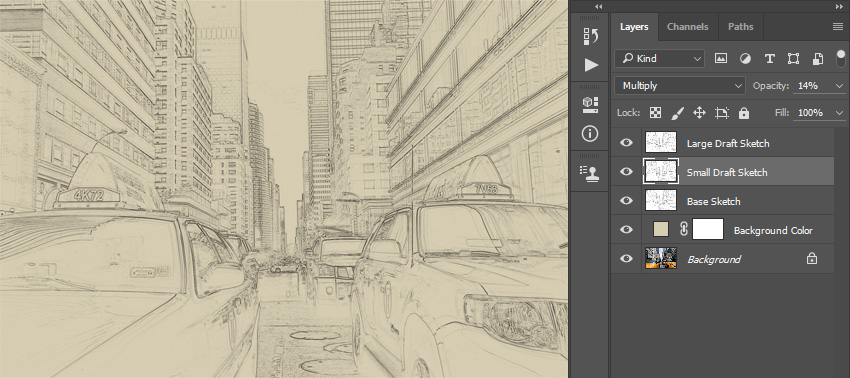This screenshot has height=378, width=850.
Task: Click the Opacity 14% value field
Action: pyautogui.click(x=813, y=86)
